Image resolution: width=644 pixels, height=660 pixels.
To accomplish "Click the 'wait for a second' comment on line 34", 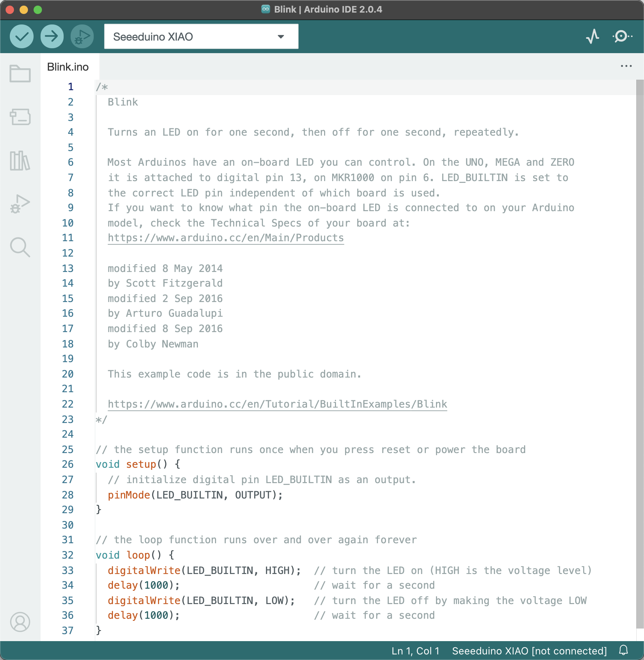I will [x=374, y=585].
